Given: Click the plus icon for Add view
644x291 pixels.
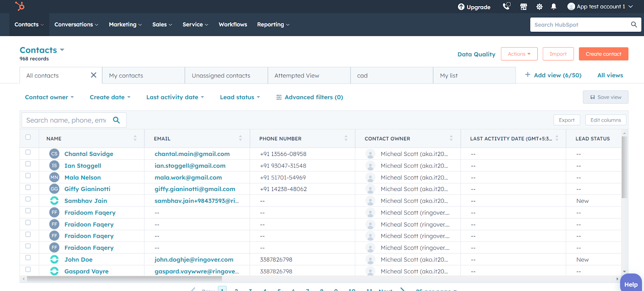Looking at the screenshot, I should (x=528, y=75).
